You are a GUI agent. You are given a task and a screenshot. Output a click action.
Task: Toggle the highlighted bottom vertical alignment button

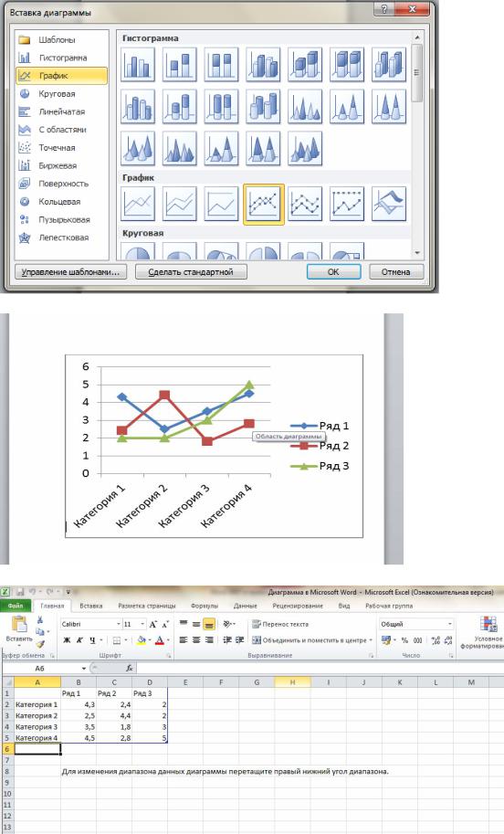point(209,624)
